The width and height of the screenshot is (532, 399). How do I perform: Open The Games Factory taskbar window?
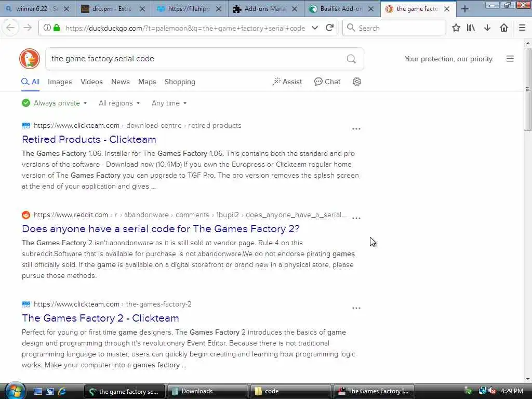pyautogui.click(x=374, y=391)
